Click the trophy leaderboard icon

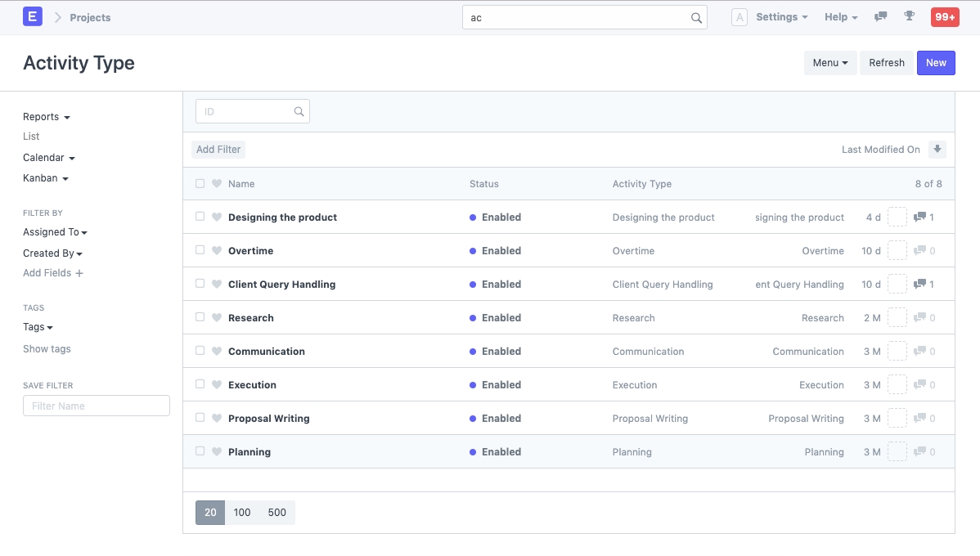point(909,17)
